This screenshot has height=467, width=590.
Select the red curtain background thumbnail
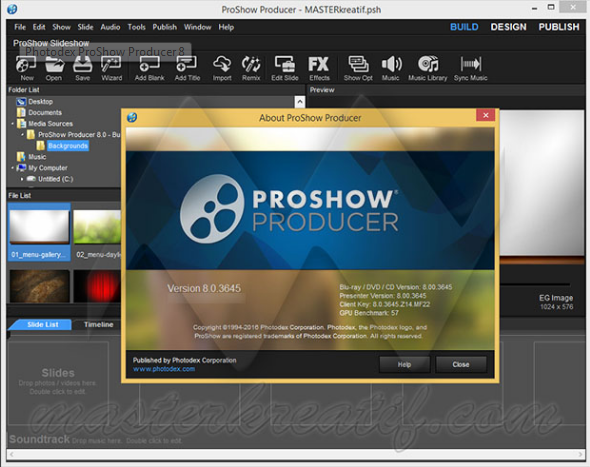[x=97, y=286]
